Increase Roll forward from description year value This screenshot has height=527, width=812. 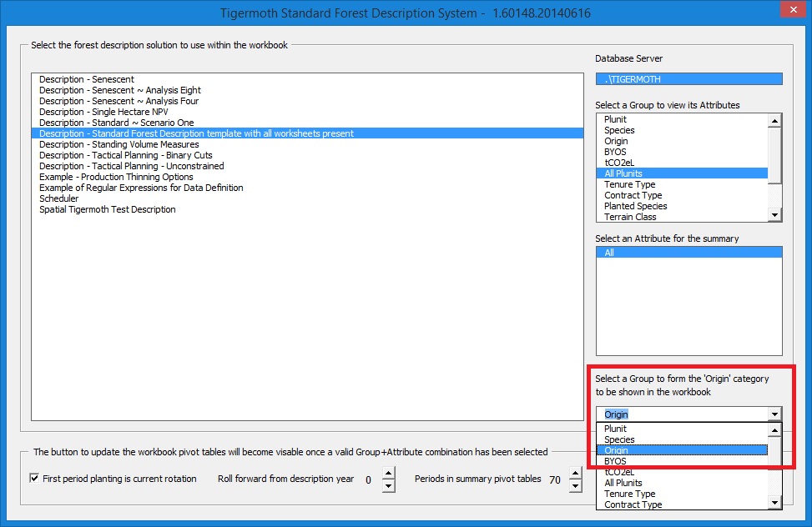[388, 473]
